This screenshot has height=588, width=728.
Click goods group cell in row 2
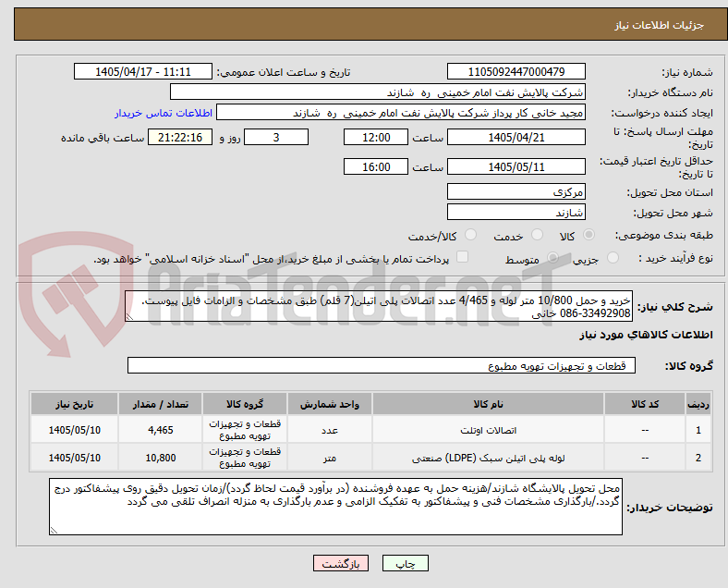click(x=245, y=458)
